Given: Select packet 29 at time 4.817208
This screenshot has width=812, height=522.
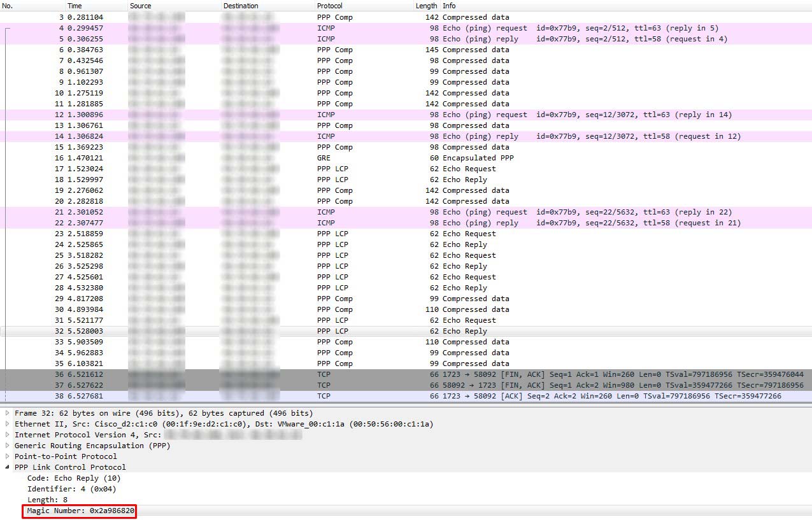Looking at the screenshot, I should pyautogui.click(x=406, y=299).
